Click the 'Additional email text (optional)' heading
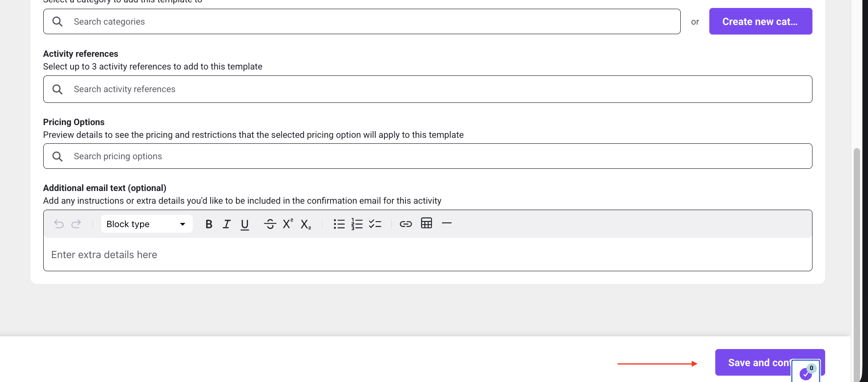 pyautogui.click(x=105, y=188)
